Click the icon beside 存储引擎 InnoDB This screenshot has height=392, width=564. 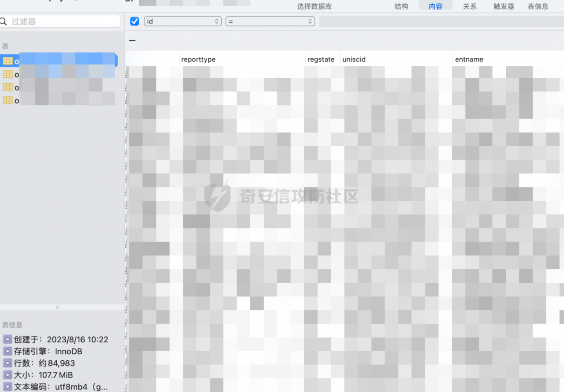[x=7, y=351]
